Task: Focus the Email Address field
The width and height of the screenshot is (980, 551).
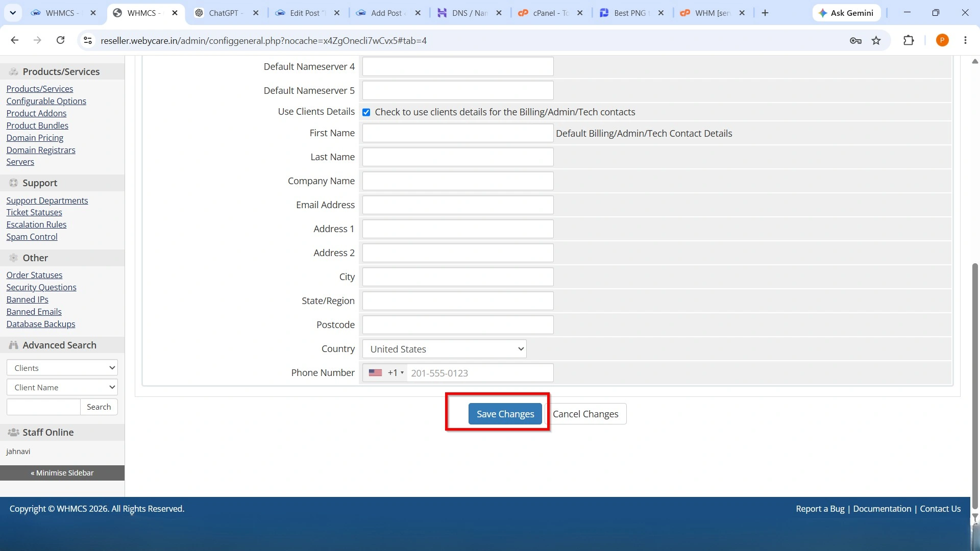Action: pos(458,205)
